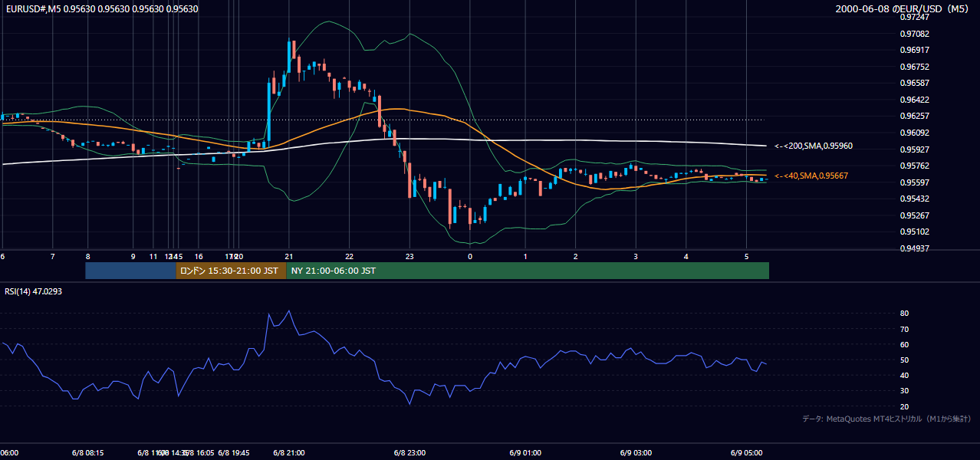Click the 0.95762 price axis label
The height and width of the screenshot is (460, 980).
pyautogui.click(x=914, y=166)
